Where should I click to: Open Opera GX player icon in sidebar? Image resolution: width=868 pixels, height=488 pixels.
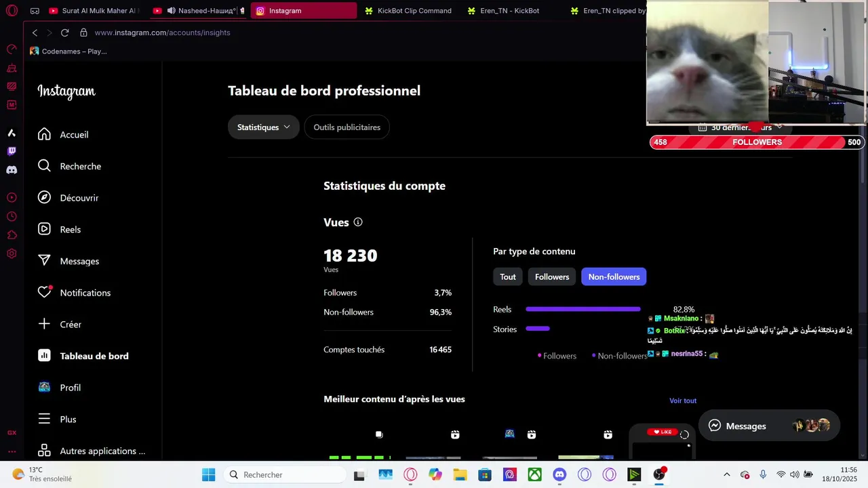tap(12, 197)
